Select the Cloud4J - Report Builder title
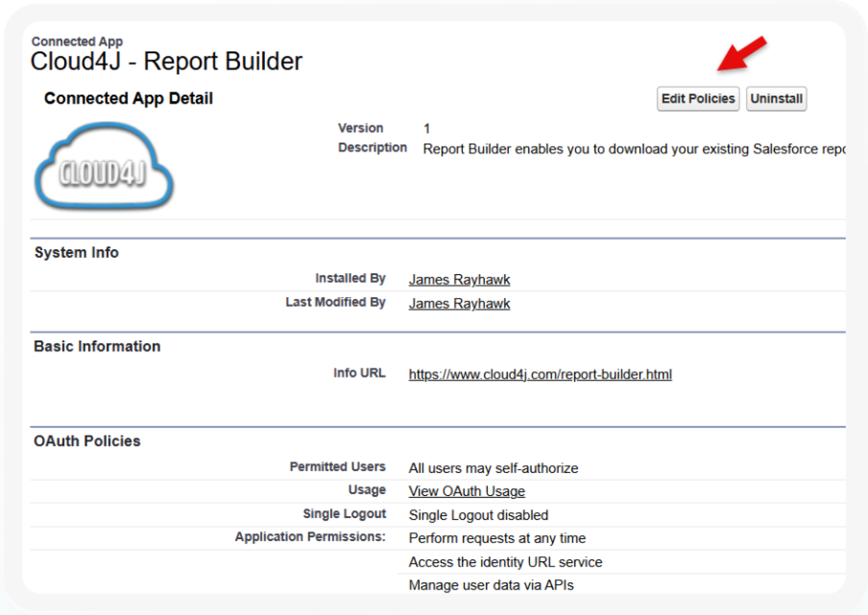Image resolution: width=868 pixels, height=615 pixels. pos(166,61)
